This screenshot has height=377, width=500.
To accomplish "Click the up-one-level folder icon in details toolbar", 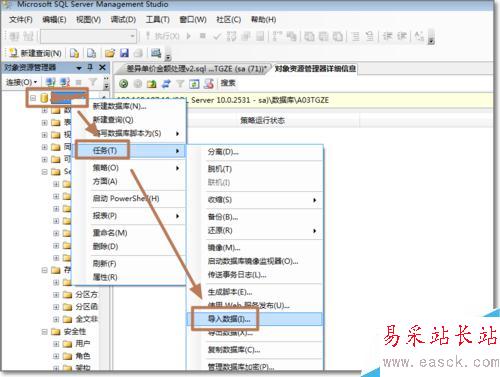I will pyautogui.click(x=152, y=84).
